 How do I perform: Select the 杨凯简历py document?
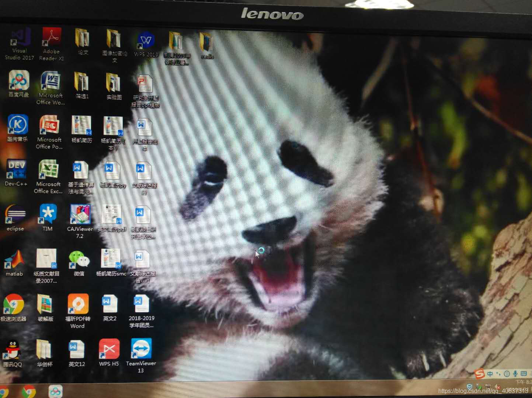click(x=112, y=175)
